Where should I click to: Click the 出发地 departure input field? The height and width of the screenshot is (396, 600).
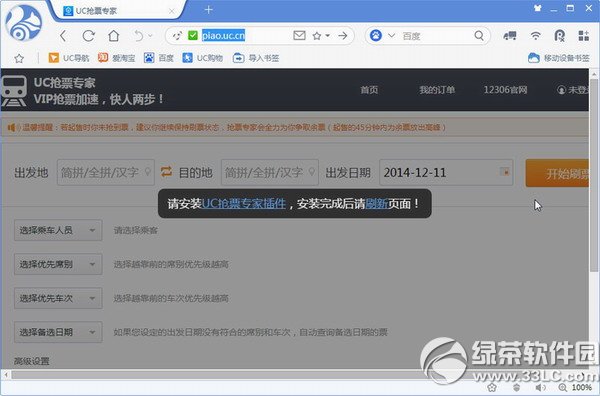(x=106, y=173)
